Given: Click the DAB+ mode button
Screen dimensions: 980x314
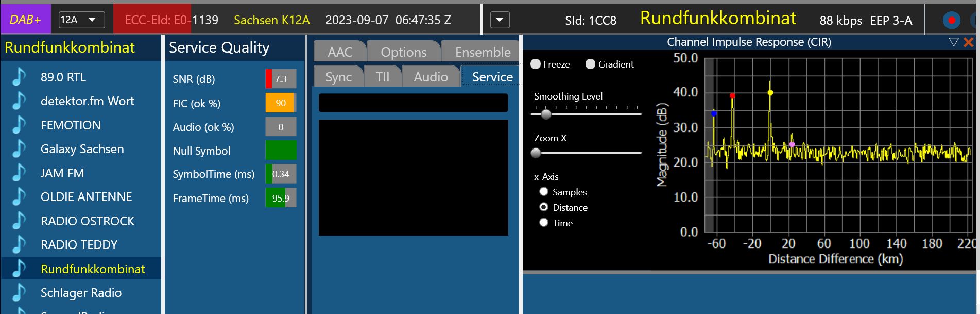Looking at the screenshot, I should 25,20.
